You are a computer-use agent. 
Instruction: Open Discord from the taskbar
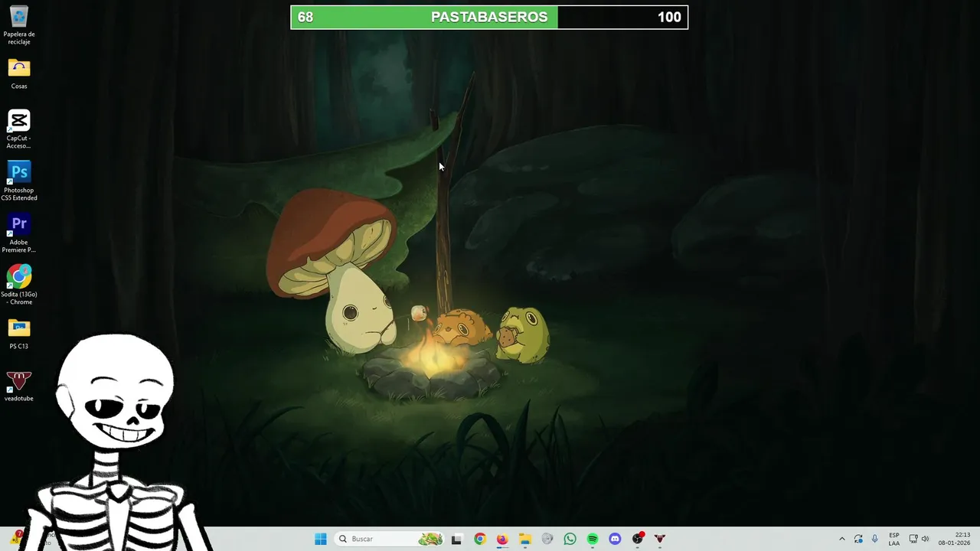pos(615,539)
